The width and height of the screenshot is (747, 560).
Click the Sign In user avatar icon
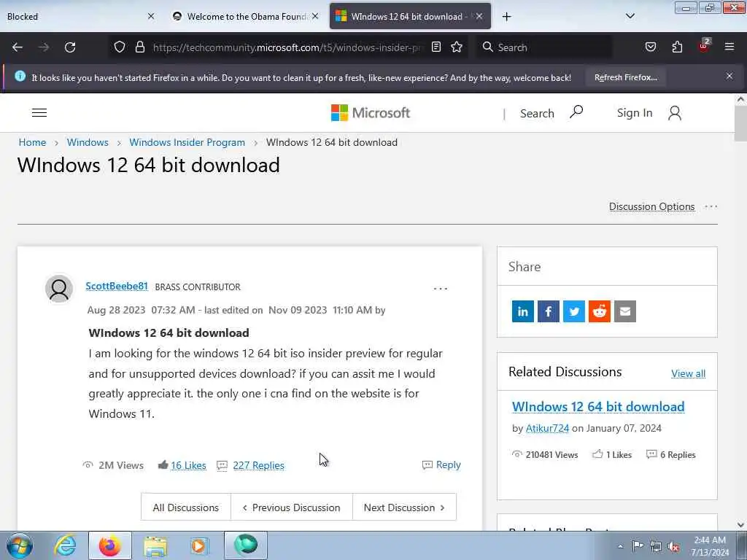tap(675, 113)
